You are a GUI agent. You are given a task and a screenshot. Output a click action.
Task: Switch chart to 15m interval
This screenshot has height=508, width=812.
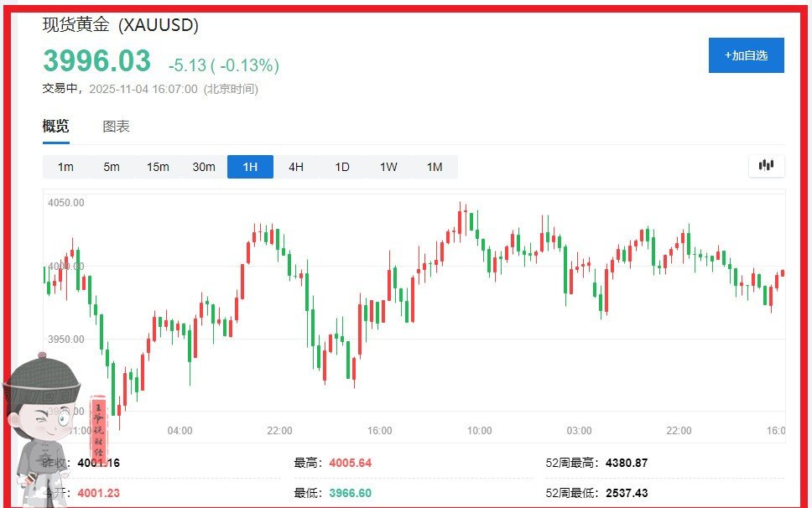[x=158, y=167]
